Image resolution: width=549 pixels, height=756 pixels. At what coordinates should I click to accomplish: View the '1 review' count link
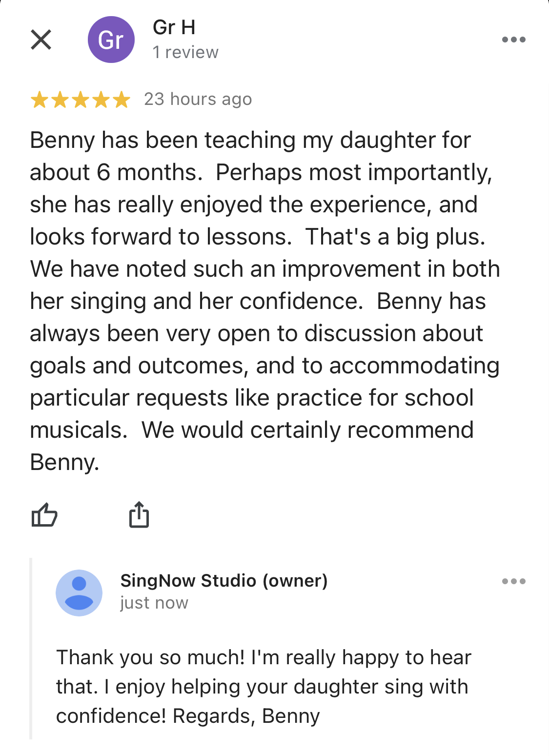(185, 52)
